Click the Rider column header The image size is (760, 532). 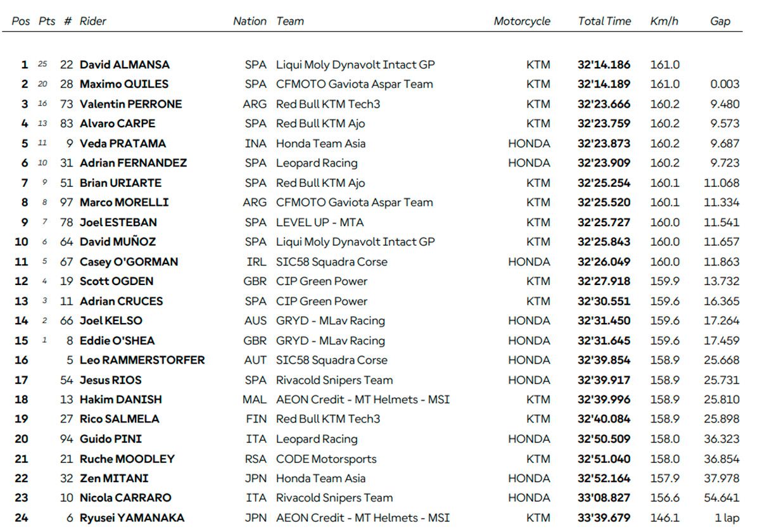(x=93, y=21)
